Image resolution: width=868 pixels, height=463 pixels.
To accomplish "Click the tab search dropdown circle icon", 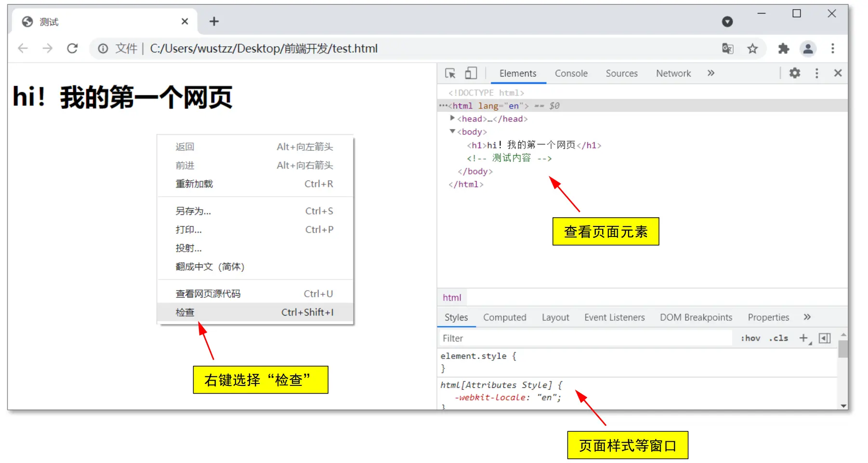I will (727, 21).
